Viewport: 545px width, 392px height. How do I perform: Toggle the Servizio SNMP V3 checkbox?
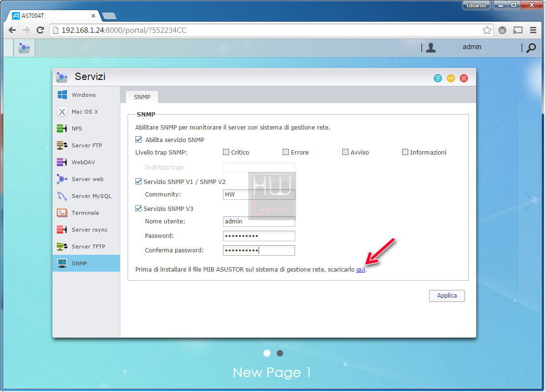pyautogui.click(x=138, y=208)
